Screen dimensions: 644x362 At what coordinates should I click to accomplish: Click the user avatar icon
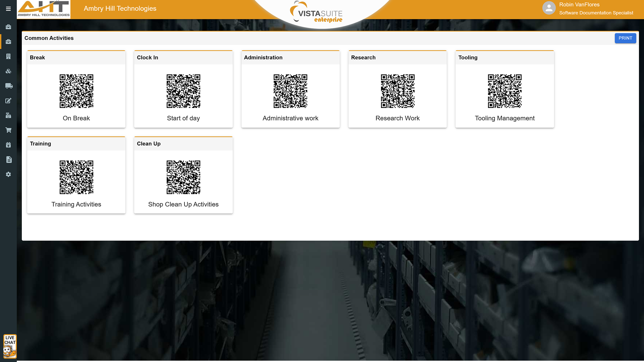tap(549, 8)
